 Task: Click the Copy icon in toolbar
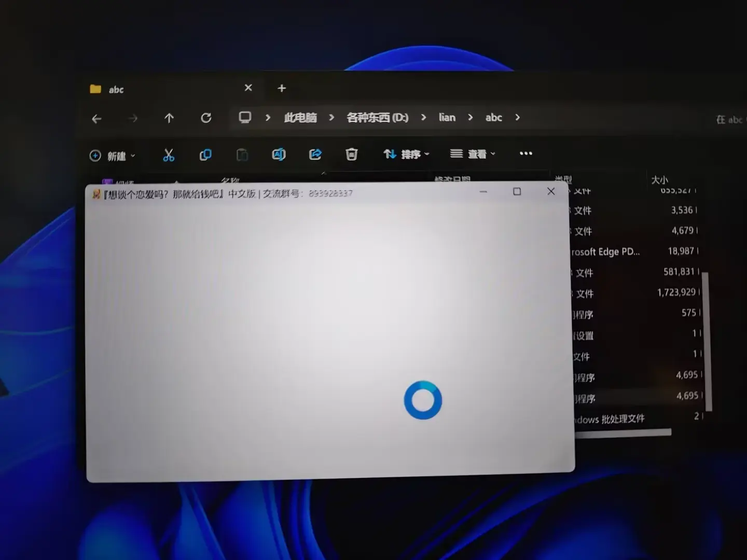click(205, 155)
